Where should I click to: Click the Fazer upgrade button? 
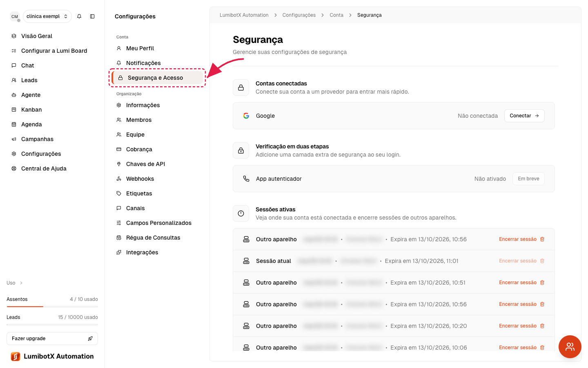click(x=52, y=339)
